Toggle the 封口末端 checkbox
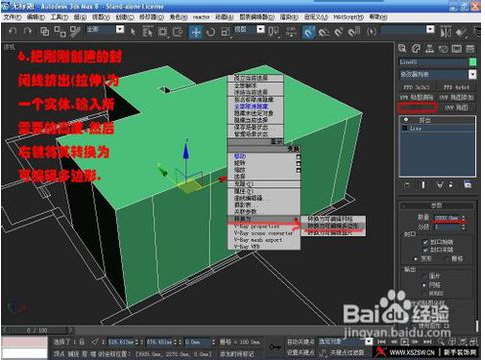485x360 pixels. point(425,249)
